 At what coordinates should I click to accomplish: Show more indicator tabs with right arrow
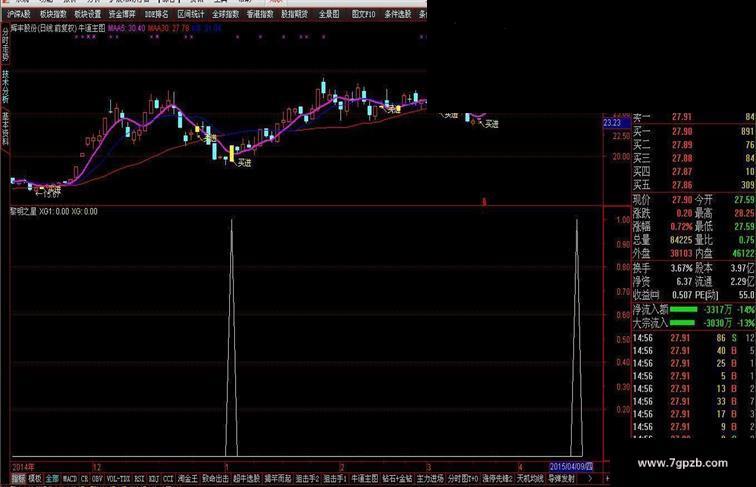590,478
